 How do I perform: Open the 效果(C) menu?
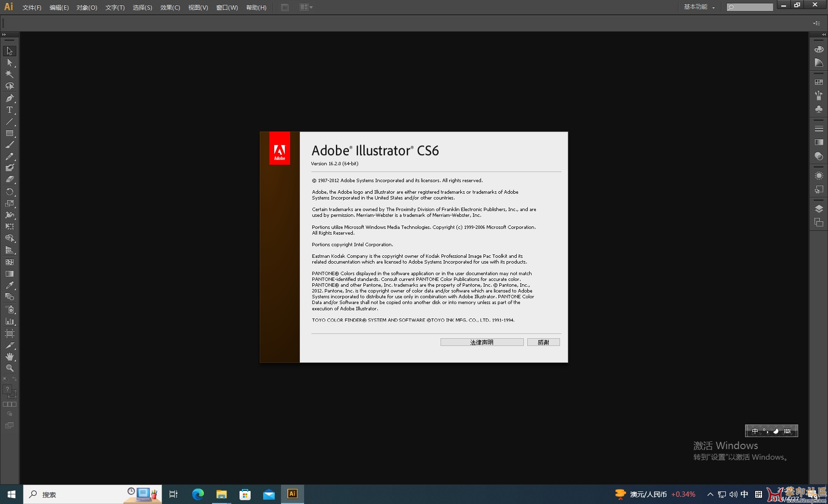click(170, 8)
